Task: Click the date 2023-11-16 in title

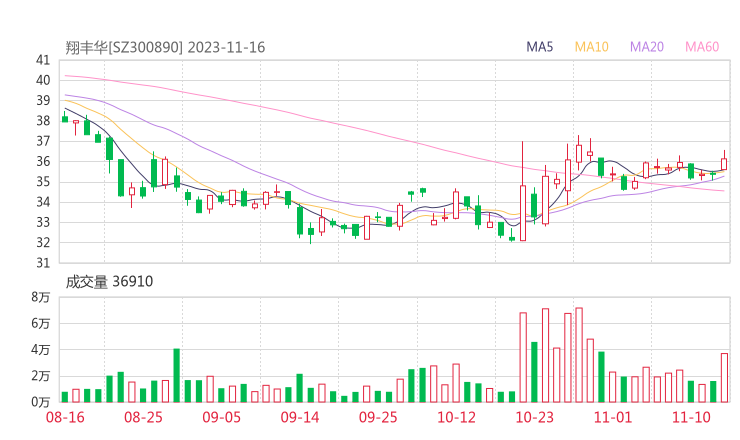Action: (227, 48)
